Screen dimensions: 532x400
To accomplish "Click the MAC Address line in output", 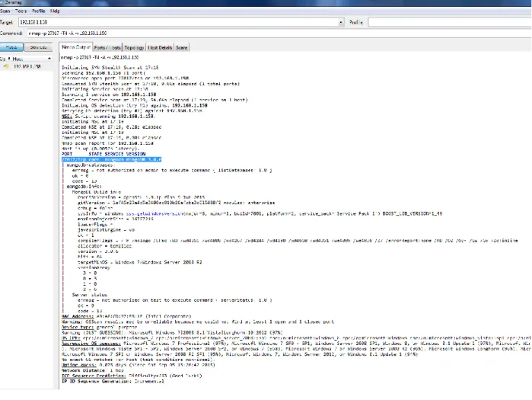I will (126, 316).
